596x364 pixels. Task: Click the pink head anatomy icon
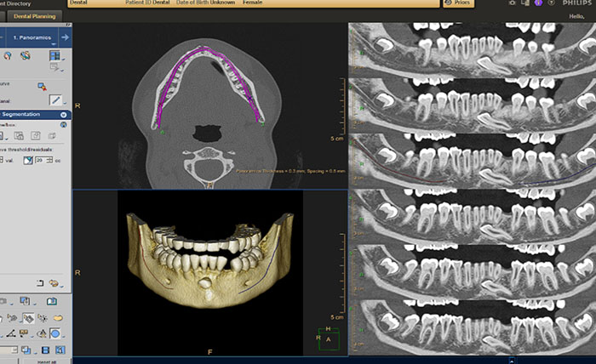[x=8, y=56]
